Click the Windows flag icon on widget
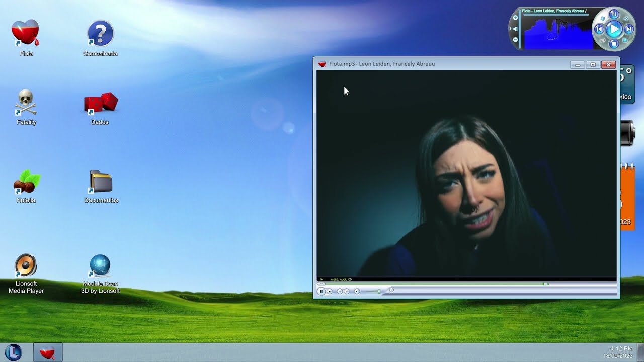 coord(603,18)
